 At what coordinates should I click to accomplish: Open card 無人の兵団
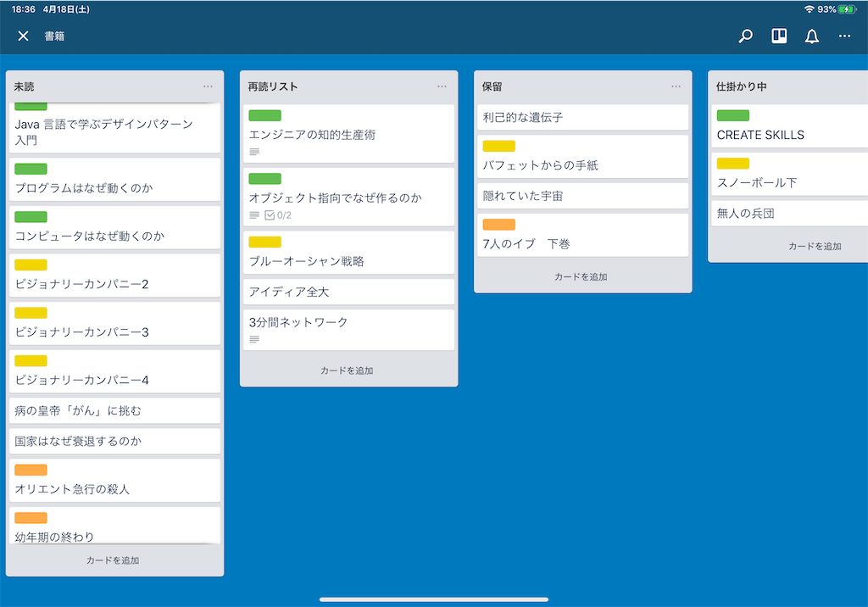coord(790,214)
